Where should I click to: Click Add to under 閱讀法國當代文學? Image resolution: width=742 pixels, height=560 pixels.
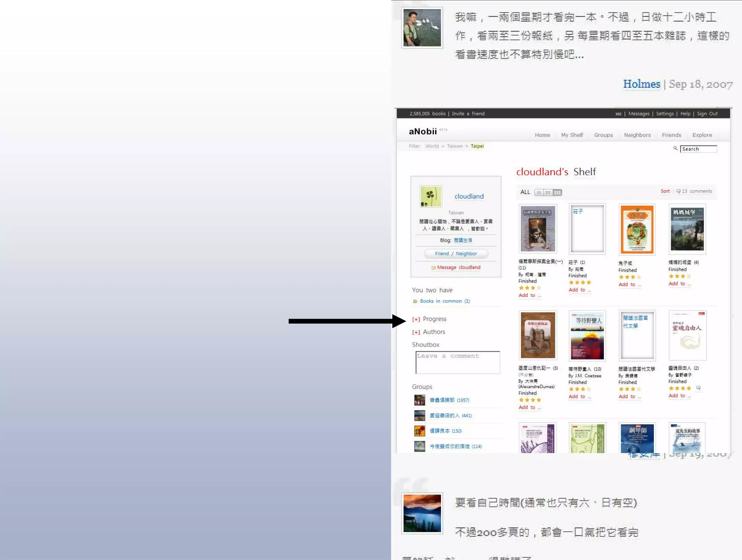[x=630, y=397]
